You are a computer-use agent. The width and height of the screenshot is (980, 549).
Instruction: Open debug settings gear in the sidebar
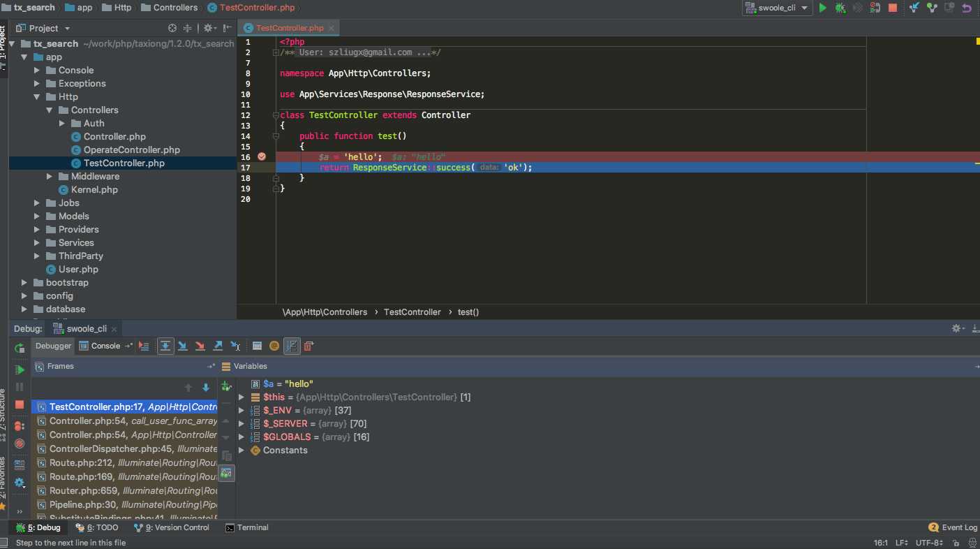[x=20, y=483]
